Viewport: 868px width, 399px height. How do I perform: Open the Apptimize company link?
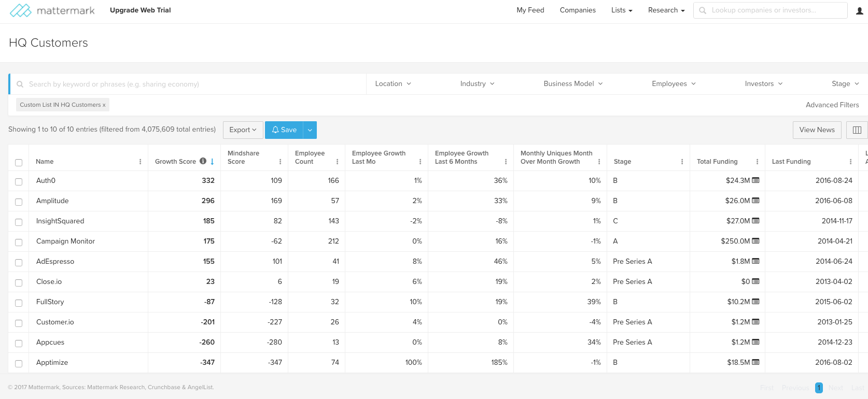pyautogui.click(x=52, y=363)
